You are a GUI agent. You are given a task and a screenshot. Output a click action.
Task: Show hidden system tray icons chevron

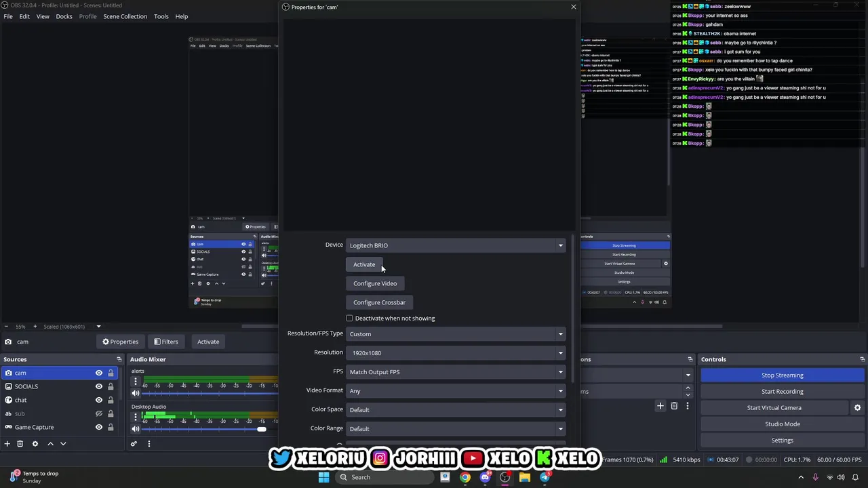(x=801, y=477)
